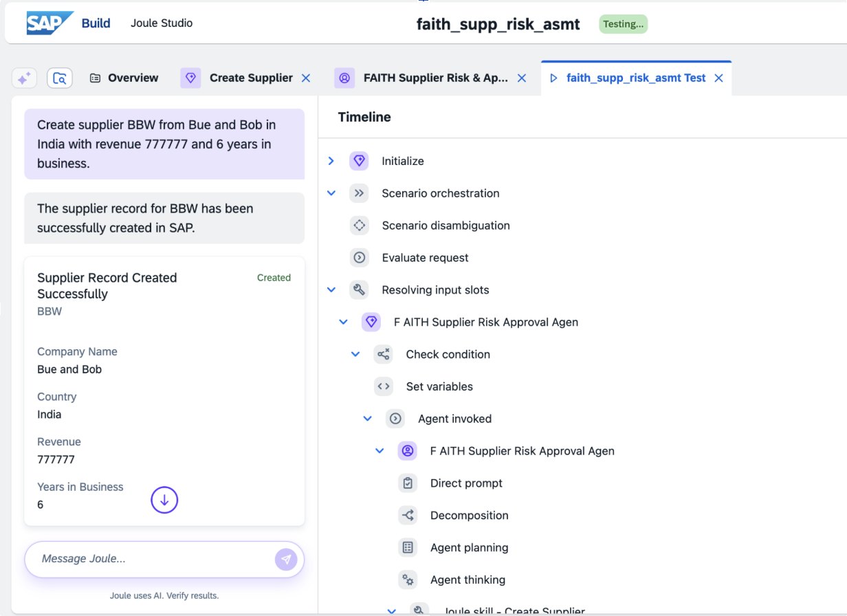Click the Check condition branch icon
Image resolution: width=847 pixels, height=616 pixels.
[383, 354]
